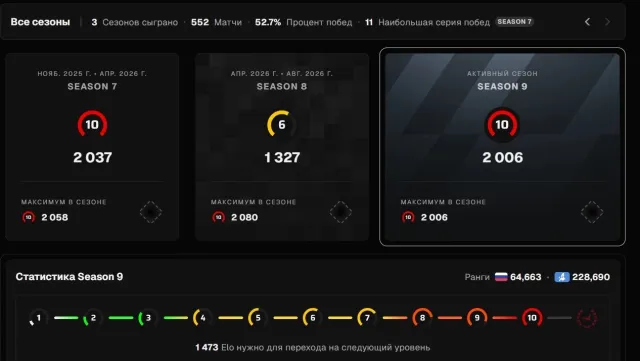This screenshot has width=640, height=361.
Task: Click the '552 Матчи' stat
Action: tap(216, 22)
